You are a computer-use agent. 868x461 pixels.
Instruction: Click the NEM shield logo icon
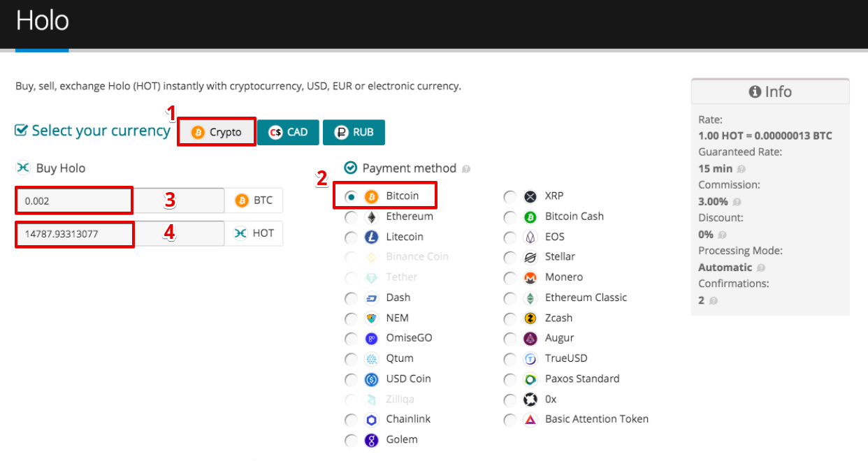pyautogui.click(x=371, y=319)
